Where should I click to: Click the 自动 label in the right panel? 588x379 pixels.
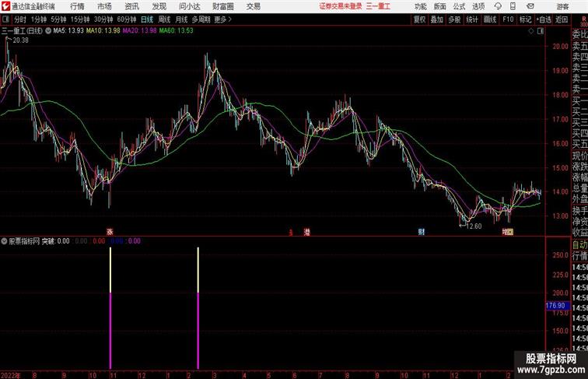pos(579,245)
